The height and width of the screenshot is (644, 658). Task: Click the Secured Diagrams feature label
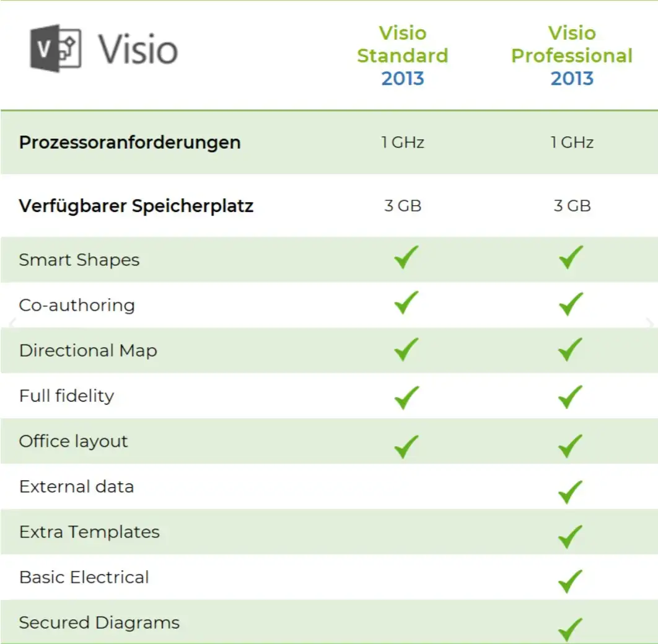(x=99, y=623)
